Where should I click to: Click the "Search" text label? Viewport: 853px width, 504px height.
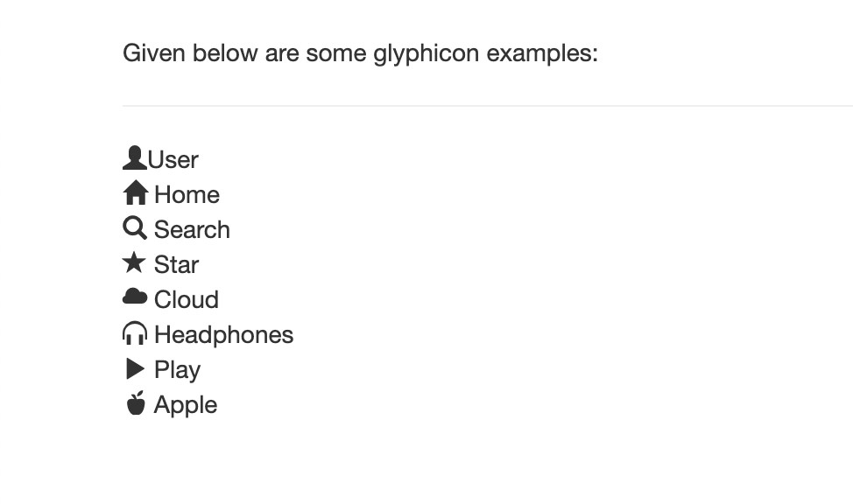tap(192, 229)
